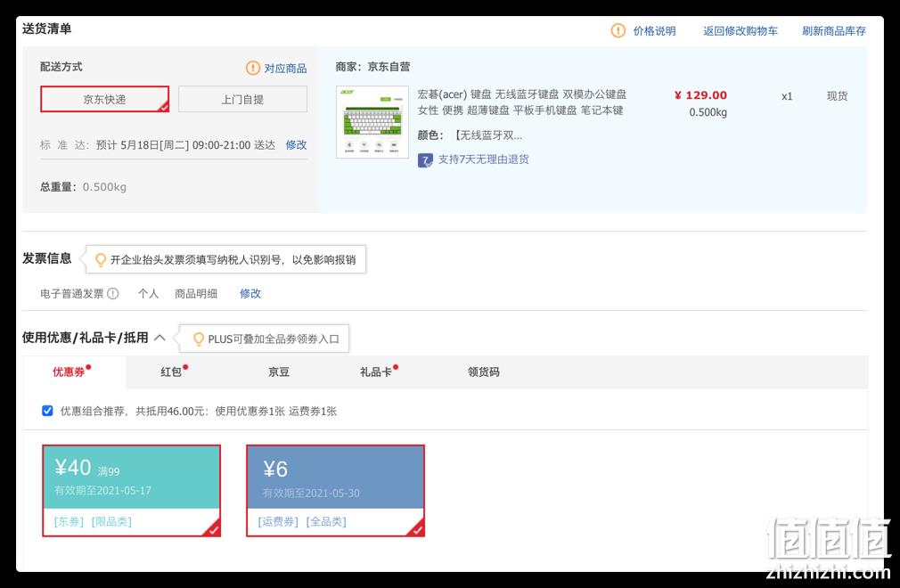Click the 商品明细 invoice content text
This screenshot has height=588, width=900.
coord(196,294)
